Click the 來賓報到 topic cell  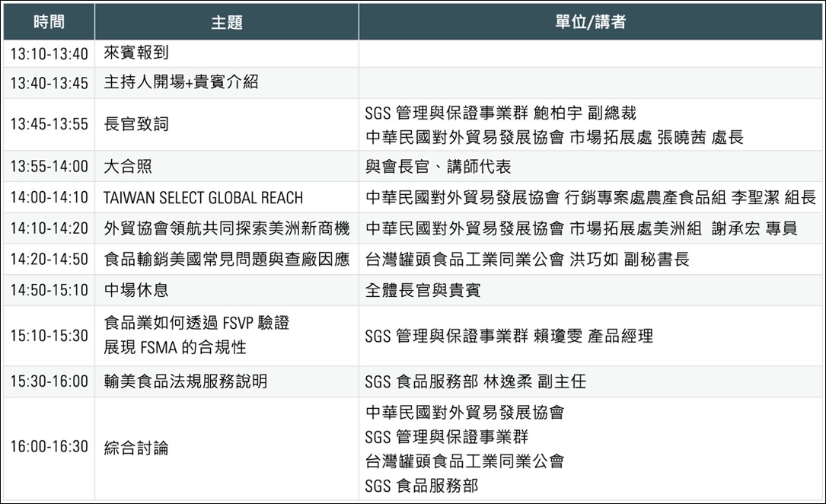point(136,54)
